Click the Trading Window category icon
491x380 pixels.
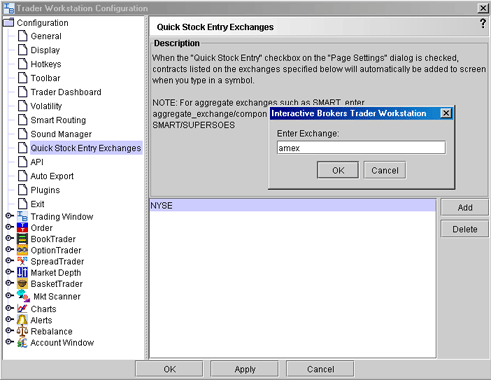pos(22,216)
